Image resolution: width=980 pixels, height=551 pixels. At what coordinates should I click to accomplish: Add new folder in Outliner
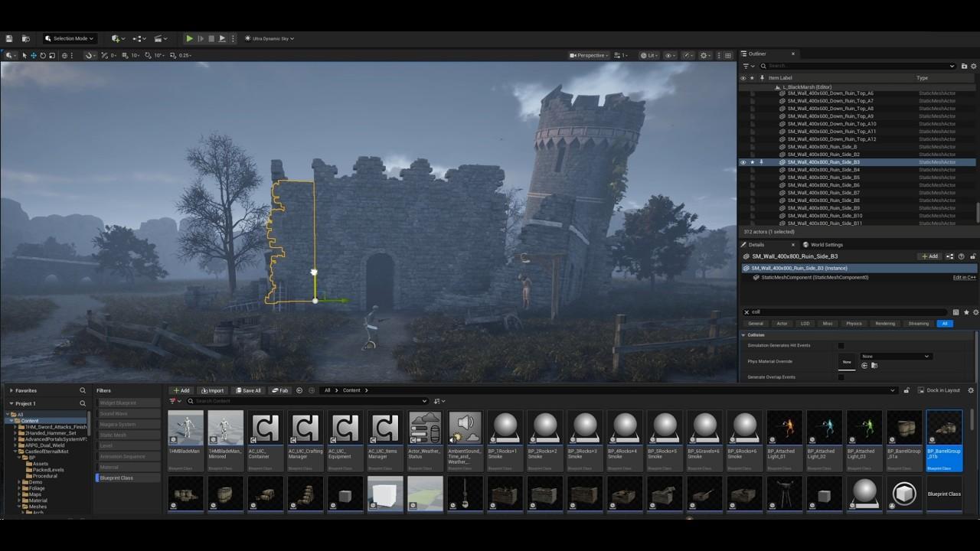click(963, 66)
